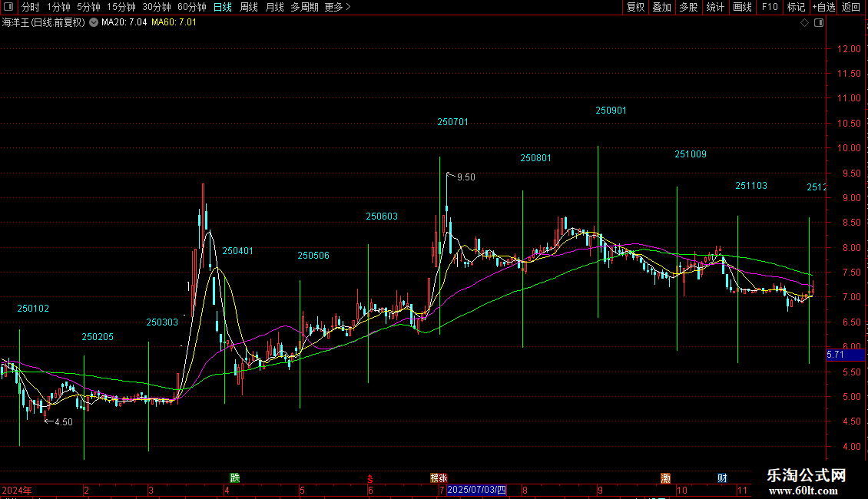Image resolution: width=868 pixels, height=499 pixels.
Task: Click the orange 激 event marker
Action: tap(665, 478)
